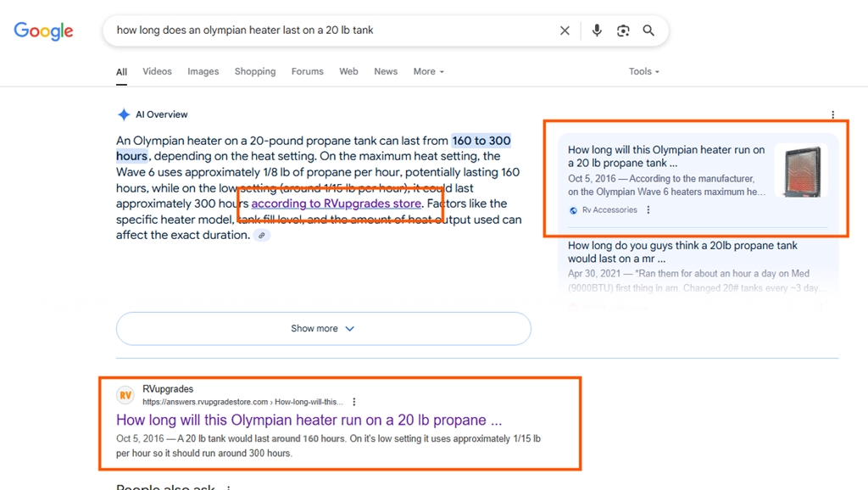Screen dimensions: 868x490
Task: Switch to the Videos tab
Action: 157,71
